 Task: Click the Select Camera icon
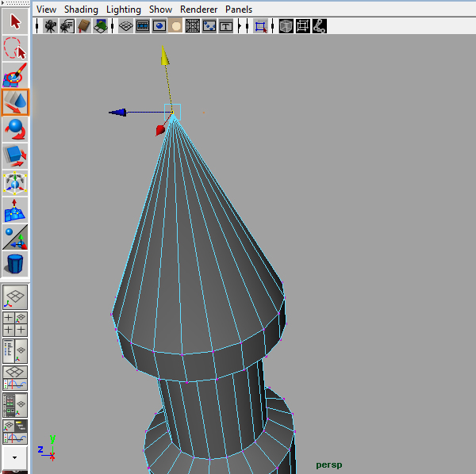point(51,26)
